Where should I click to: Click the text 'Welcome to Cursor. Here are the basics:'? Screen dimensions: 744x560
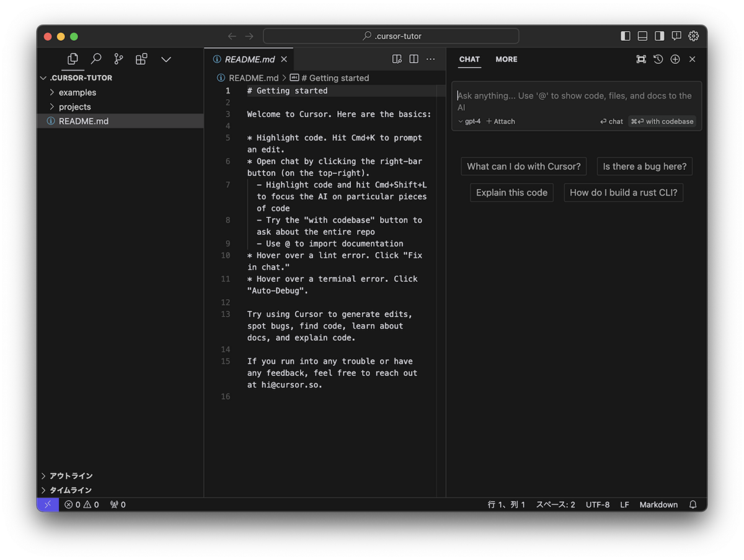tap(339, 114)
